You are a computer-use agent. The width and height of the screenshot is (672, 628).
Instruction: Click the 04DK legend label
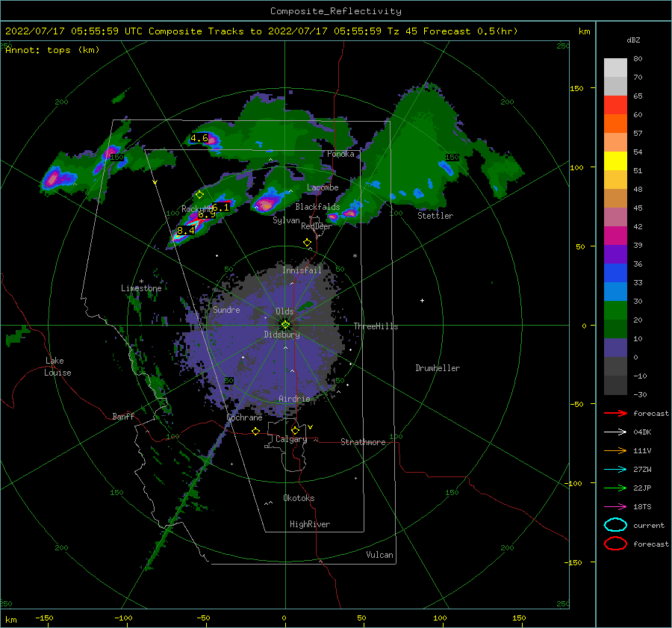click(642, 432)
